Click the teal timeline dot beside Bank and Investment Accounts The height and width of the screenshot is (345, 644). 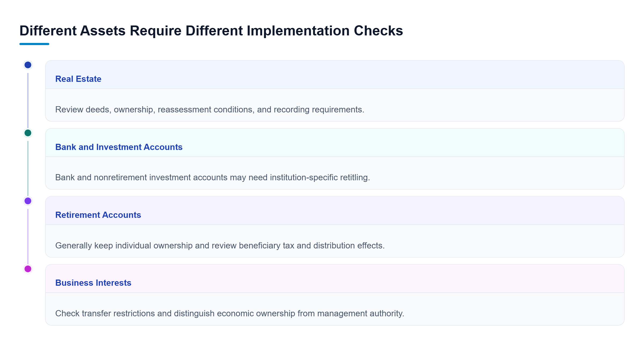pos(28,133)
